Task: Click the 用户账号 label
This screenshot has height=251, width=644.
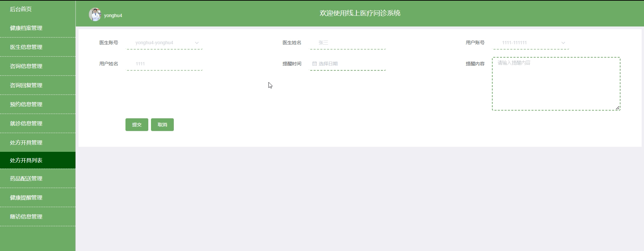Action: (475, 43)
